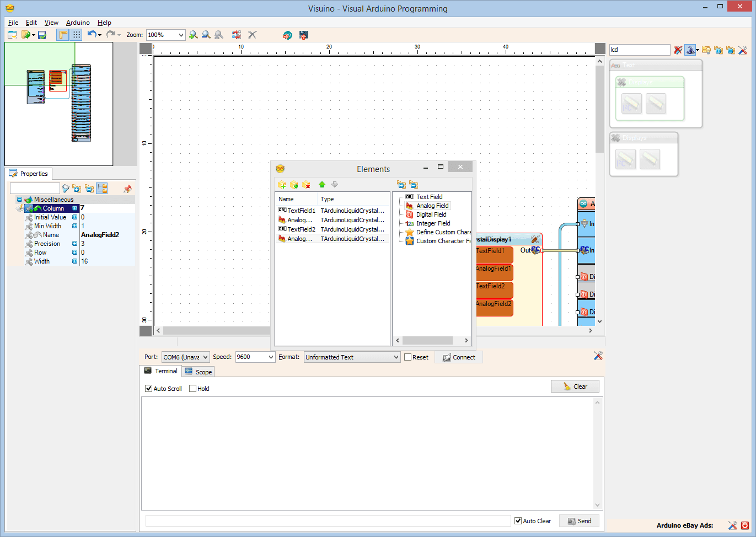This screenshot has height=537, width=756.
Task: Click the Clear button in Terminal
Action: point(575,386)
